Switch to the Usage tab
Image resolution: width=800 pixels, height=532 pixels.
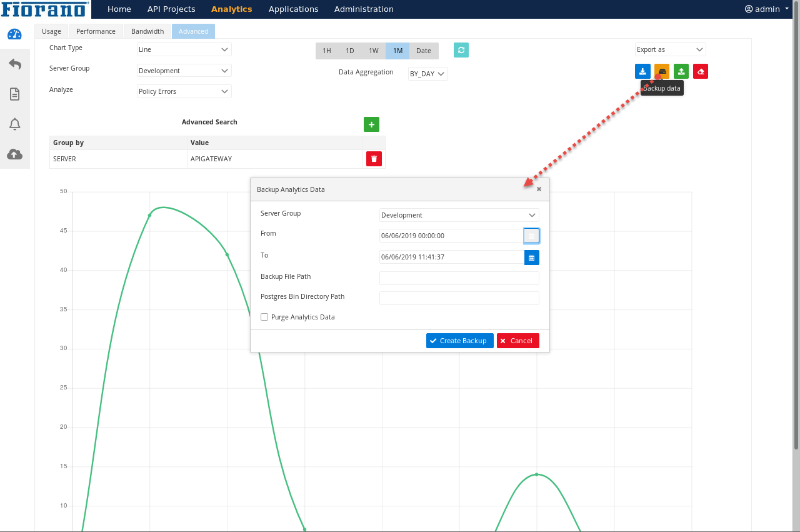coord(51,31)
